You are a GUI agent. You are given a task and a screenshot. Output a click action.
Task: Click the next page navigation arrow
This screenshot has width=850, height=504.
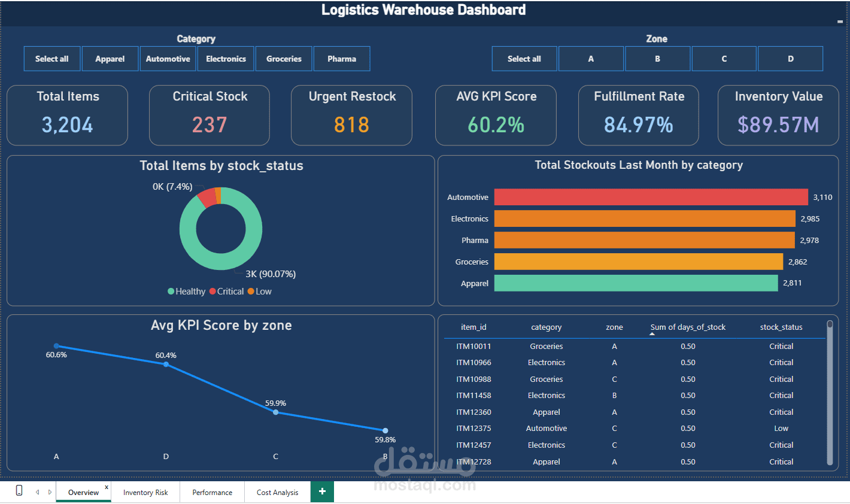click(49, 491)
